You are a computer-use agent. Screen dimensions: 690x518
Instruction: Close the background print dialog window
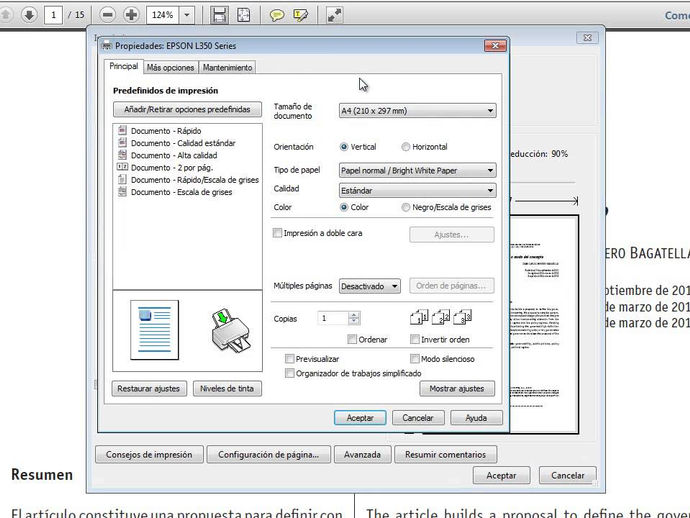[x=587, y=38]
